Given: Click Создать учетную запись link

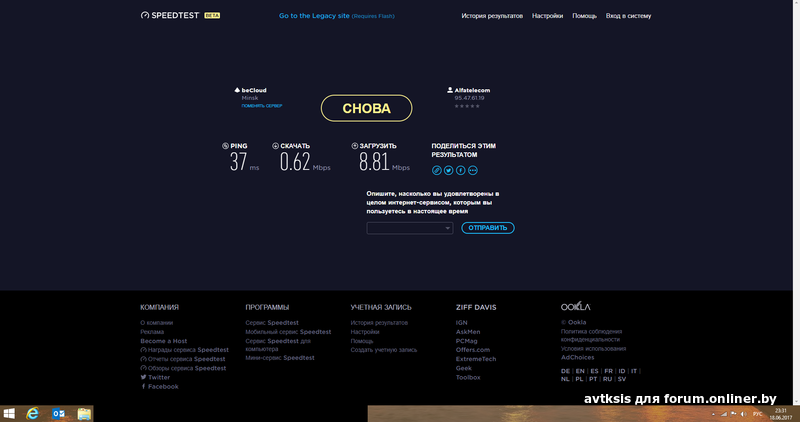Looking at the screenshot, I should click(x=384, y=350).
